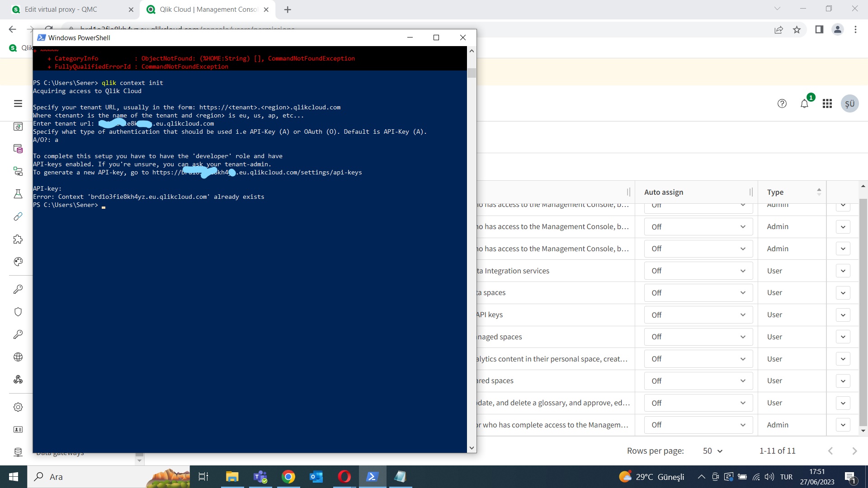Click the flask lab icon in the sidebar
The height and width of the screenshot is (488, 868).
click(18, 194)
